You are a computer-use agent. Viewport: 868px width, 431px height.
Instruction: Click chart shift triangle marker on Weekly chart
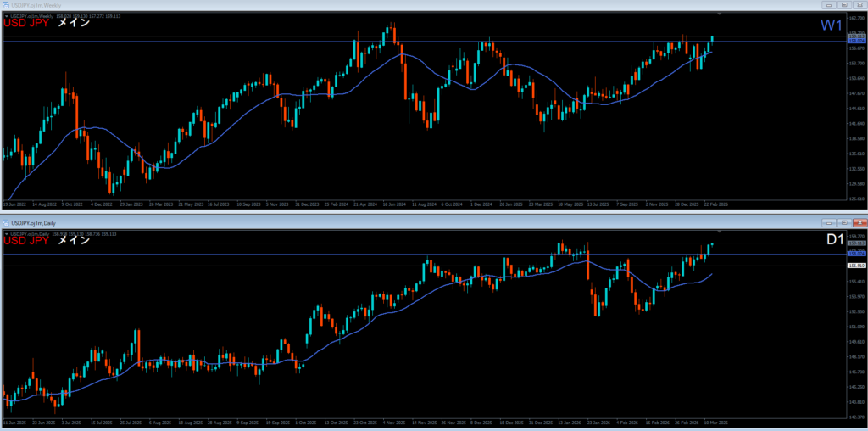coord(720,14)
